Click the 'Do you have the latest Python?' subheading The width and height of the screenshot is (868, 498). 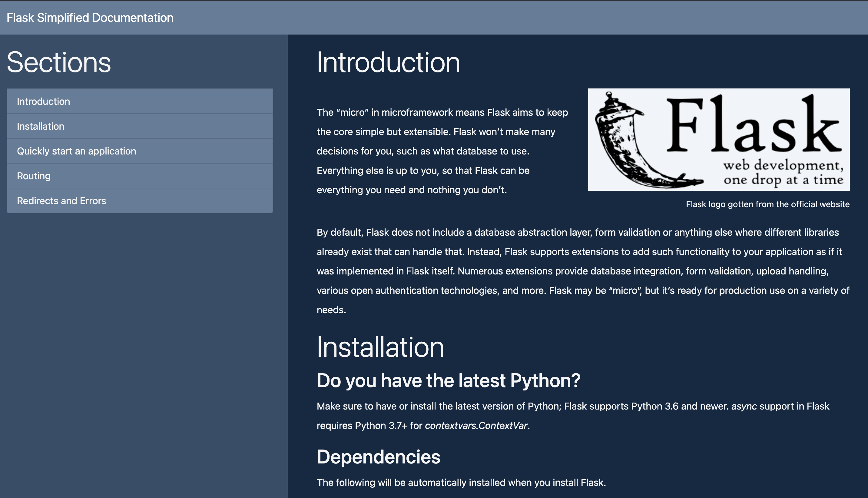point(449,381)
